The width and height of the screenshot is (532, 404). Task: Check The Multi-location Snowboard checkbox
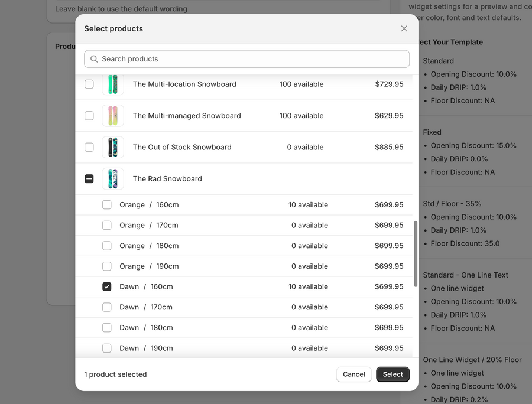click(89, 84)
